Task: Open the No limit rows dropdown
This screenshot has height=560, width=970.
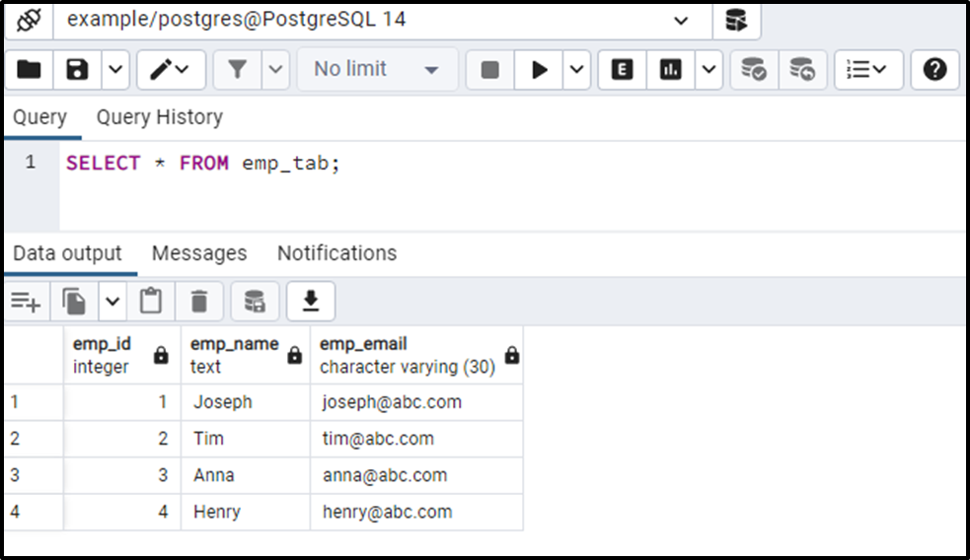Action: coord(377,70)
